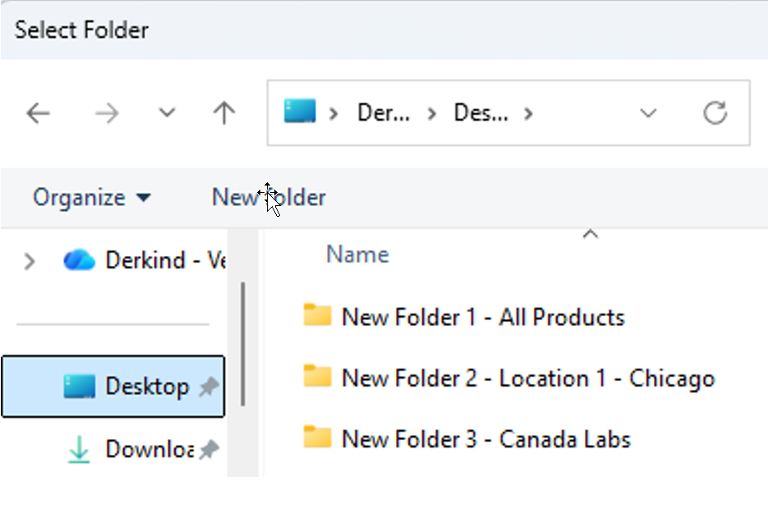Navigate up one folder level

point(224,113)
